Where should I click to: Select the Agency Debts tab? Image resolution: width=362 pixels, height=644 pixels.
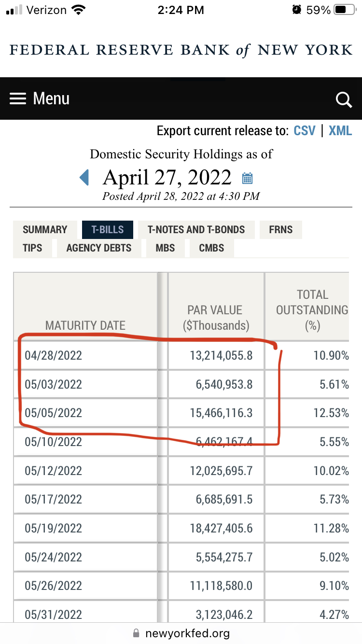point(99,248)
